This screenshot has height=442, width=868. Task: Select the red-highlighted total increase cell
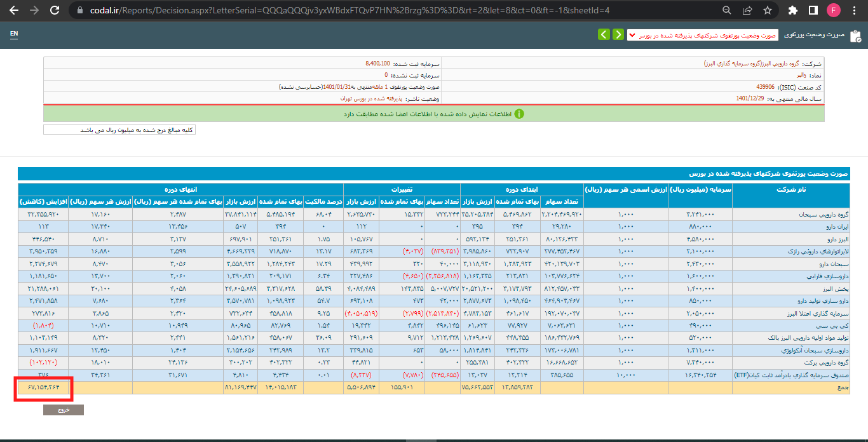click(x=44, y=387)
